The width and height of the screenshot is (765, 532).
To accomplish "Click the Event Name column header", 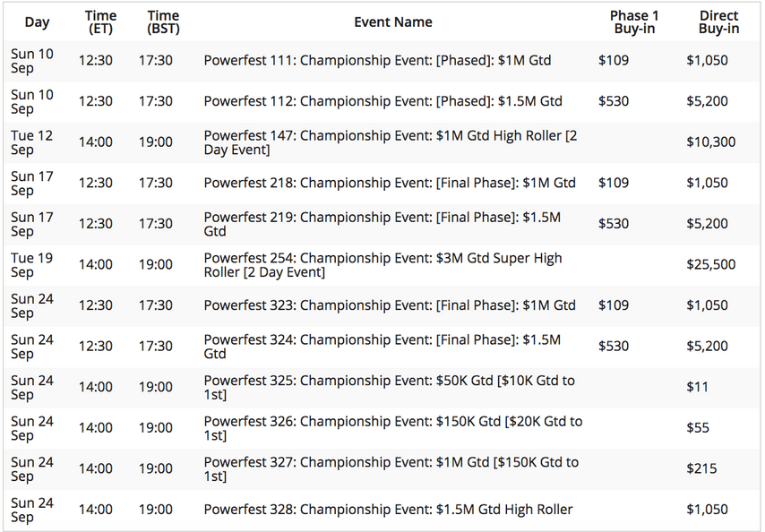I will coord(393,22).
